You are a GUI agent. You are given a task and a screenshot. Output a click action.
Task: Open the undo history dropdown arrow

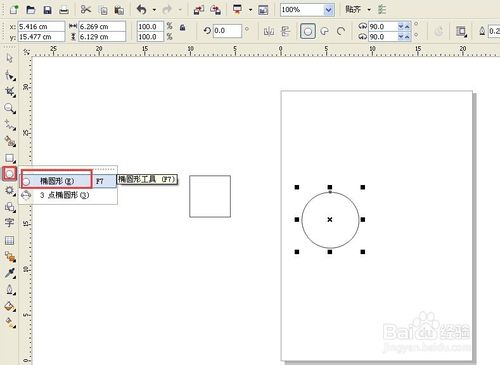click(x=154, y=10)
